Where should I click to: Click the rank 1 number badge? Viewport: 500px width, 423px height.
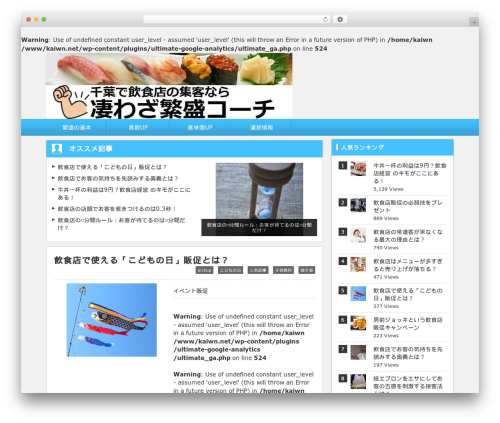343,165
